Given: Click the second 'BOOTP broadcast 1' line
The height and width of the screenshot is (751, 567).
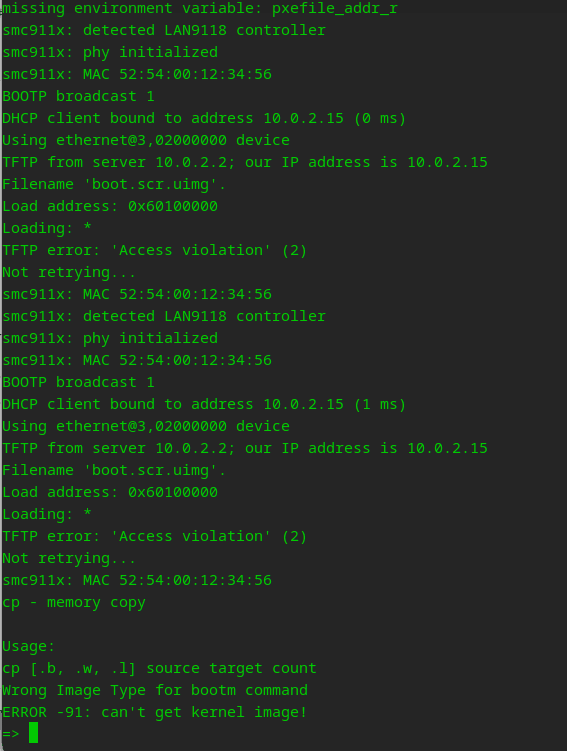Looking at the screenshot, I should click(79, 382).
